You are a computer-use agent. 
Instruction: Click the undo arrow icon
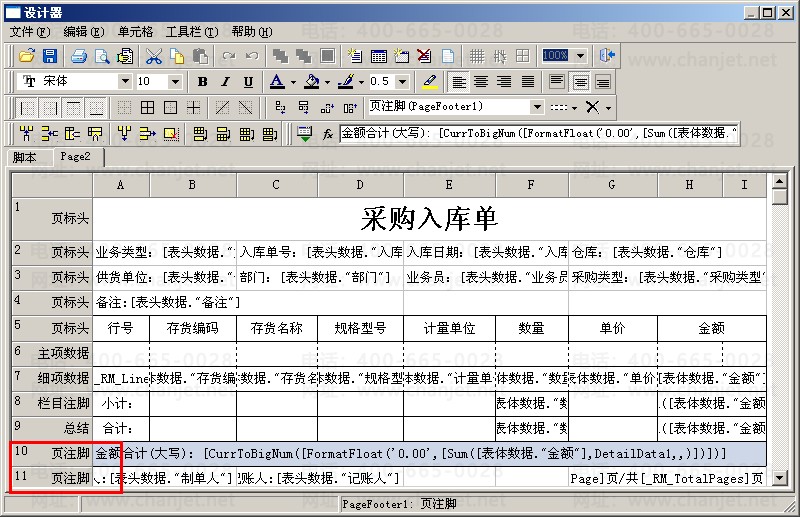pyautogui.click(x=252, y=56)
